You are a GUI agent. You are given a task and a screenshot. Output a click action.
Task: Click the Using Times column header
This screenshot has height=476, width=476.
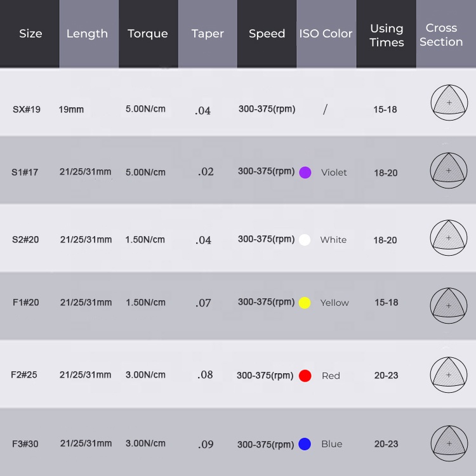point(387,36)
